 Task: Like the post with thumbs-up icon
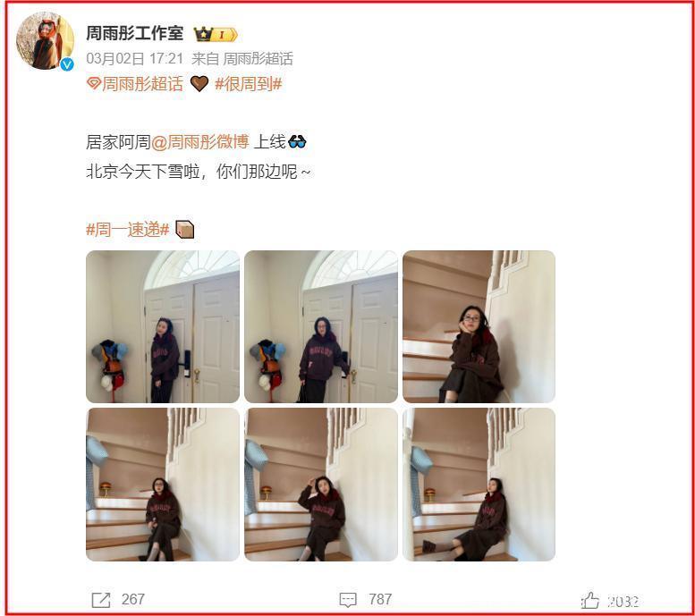590,601
